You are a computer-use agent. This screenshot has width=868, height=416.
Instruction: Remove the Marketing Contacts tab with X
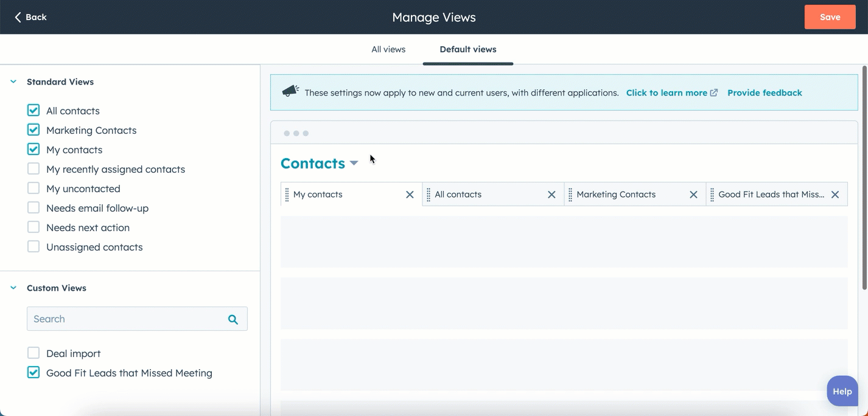693,195
